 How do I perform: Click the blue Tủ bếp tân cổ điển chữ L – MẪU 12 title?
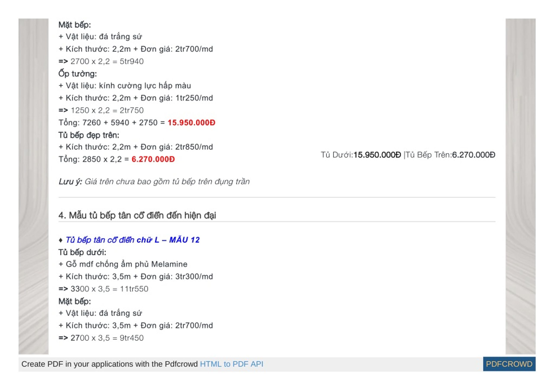(x=132, y=240)
